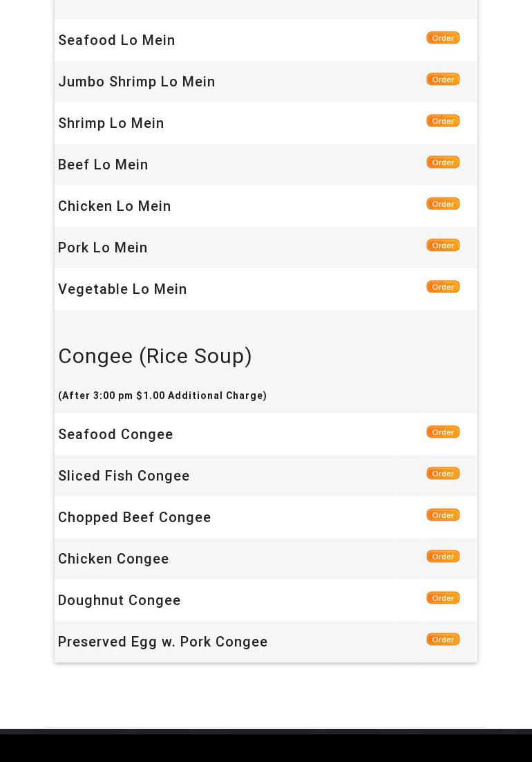The height and width of the screenshot is (762, 532).
Task: Order the Seafood Lo Mein
Action: click(x=443, y=38)
